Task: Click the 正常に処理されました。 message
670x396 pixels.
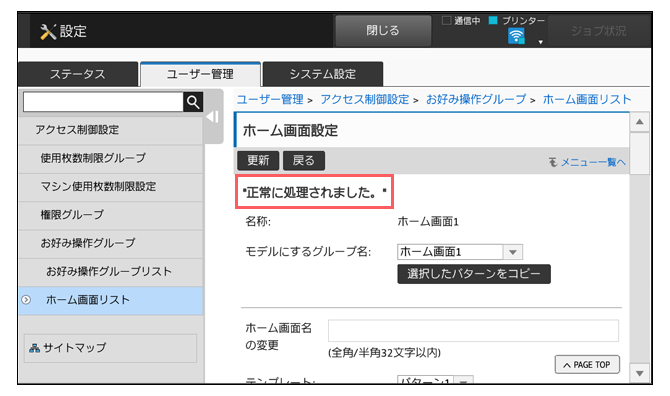Action: click(314, 192)
